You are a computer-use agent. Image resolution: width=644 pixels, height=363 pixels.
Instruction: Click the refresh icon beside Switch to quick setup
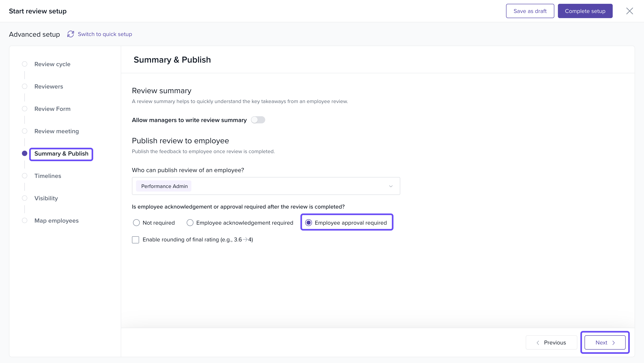coord(70,34)
